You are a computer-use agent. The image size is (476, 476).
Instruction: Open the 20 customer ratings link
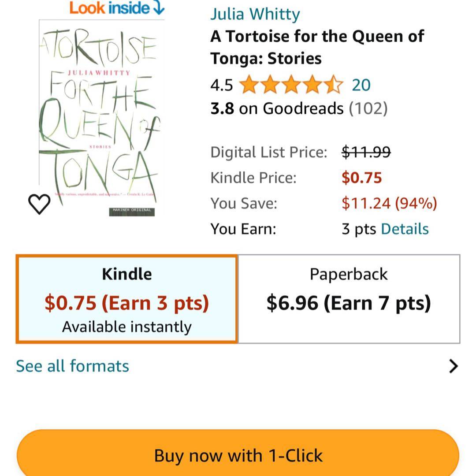point(361,85)
